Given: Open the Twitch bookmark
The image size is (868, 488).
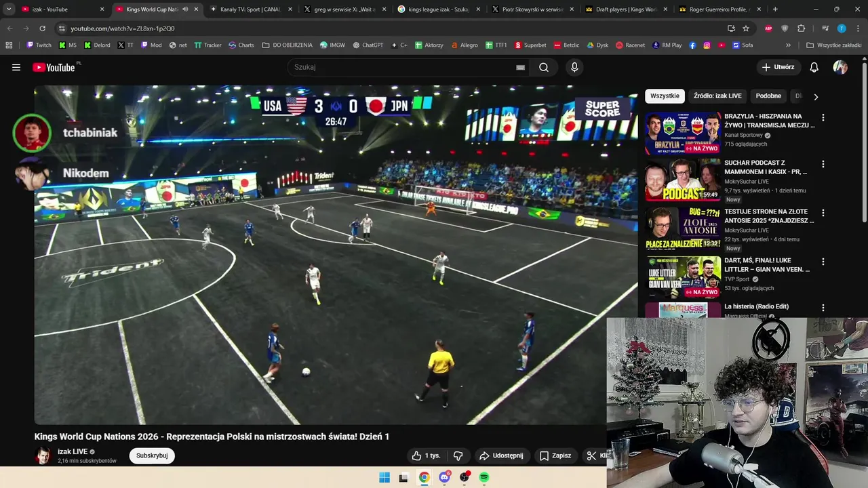Looking at the screenshot, I should tap(39, 45).
